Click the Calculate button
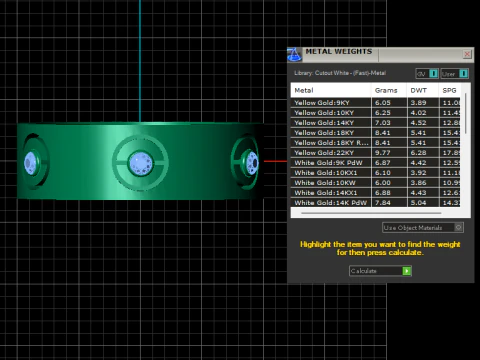Screen dimensions: 480x360 pos(380,271)
